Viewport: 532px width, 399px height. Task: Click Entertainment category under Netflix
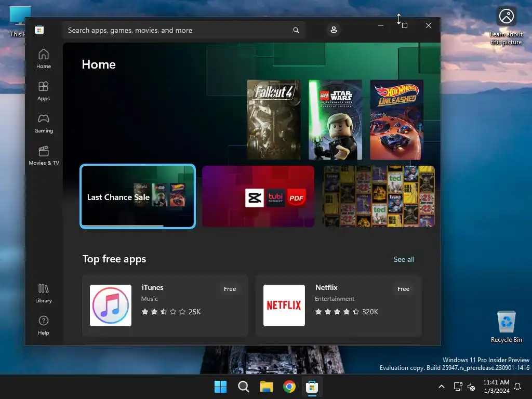pos(335,299)
